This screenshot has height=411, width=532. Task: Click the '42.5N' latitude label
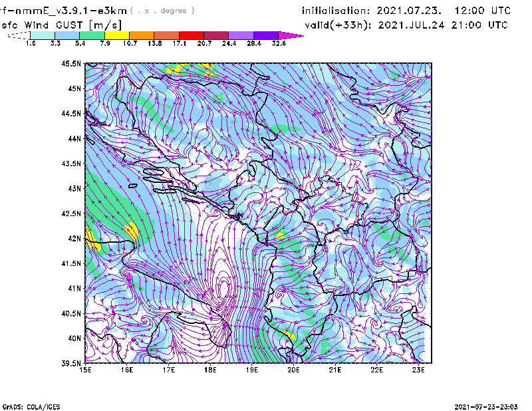[x=71, y=213]
